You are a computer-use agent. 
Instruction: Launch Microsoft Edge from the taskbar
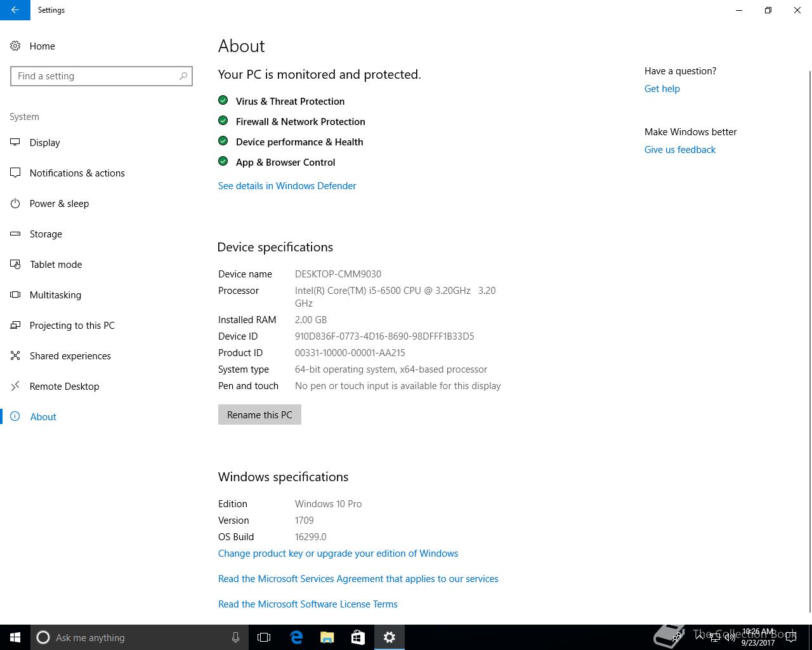coord(296,637)
